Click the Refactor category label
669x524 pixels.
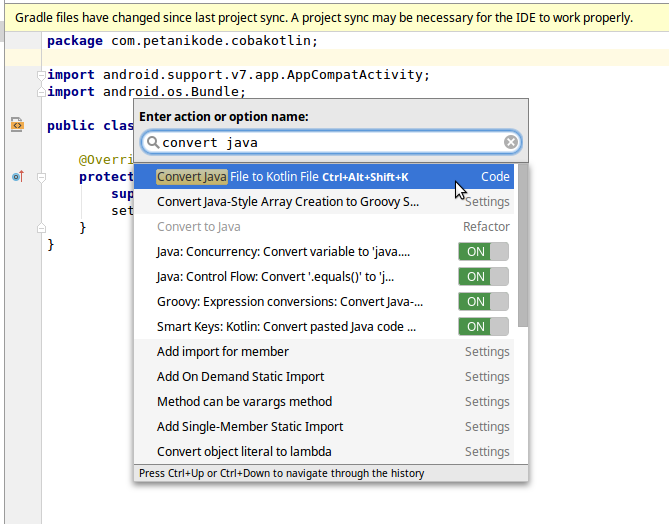coord(486,227)
